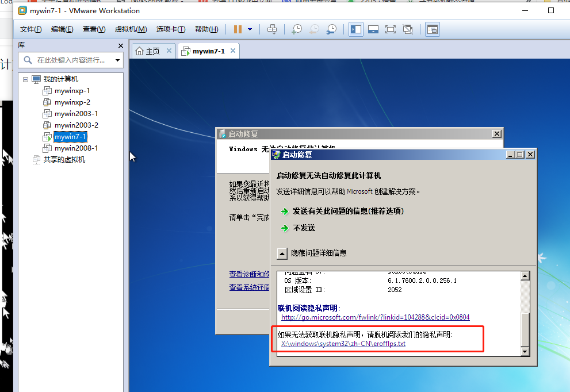Open the 编辑(E) menu
This screenshot has width=570, height=392.
tap(62, 29)
